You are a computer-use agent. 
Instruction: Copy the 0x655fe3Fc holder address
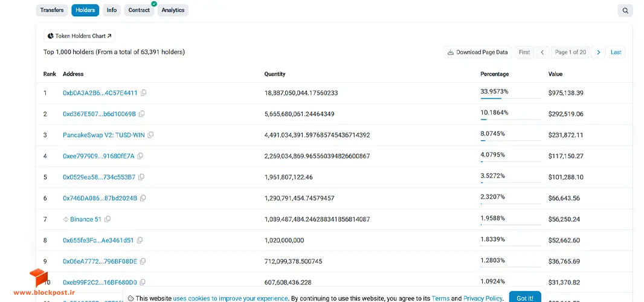(140, 240)
